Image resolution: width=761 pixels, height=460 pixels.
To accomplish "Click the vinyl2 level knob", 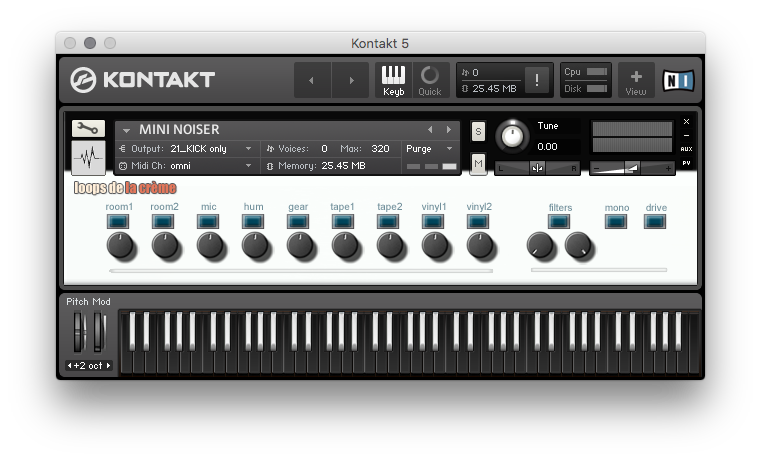I will (x=480, y=245).
